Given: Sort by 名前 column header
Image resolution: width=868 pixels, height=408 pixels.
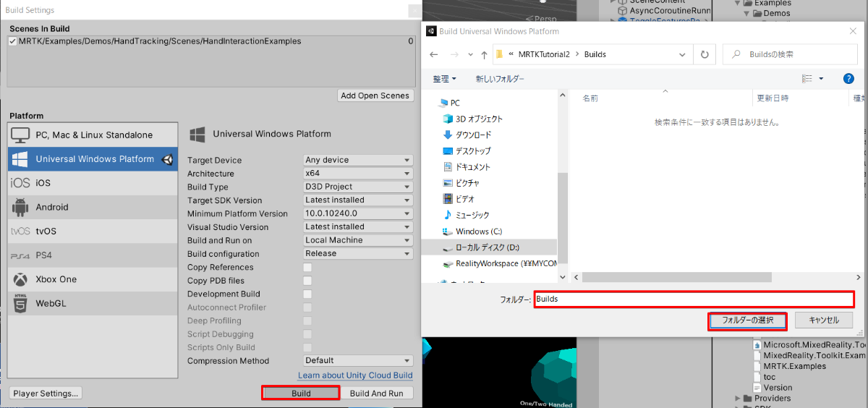Looking at the screenshot, I should 590,98.
